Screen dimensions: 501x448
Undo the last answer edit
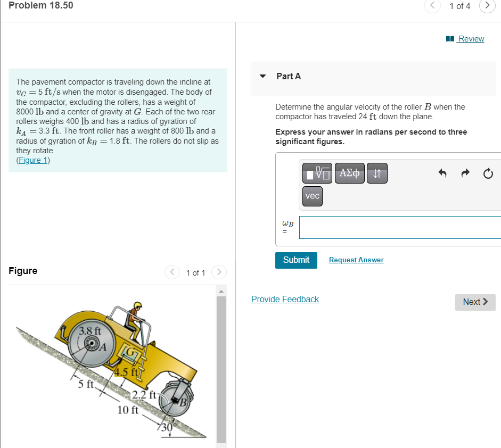click(442, 173)
